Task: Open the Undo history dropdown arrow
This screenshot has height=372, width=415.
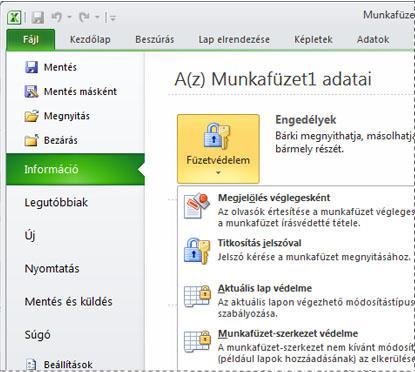Action: 69,17
